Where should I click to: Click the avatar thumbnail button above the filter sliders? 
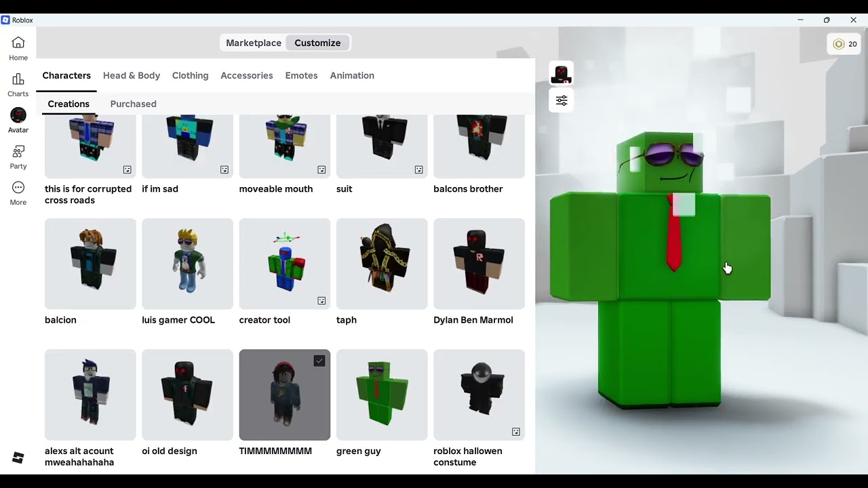(561, 74)
